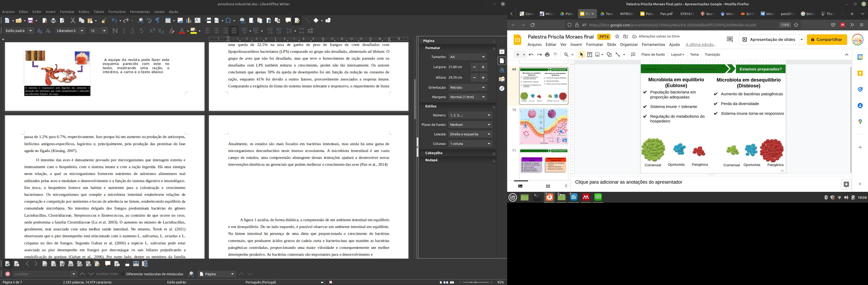
Task: Select the Text box tool in Slides
Action: pyautogui.click(x=590, y=55)
